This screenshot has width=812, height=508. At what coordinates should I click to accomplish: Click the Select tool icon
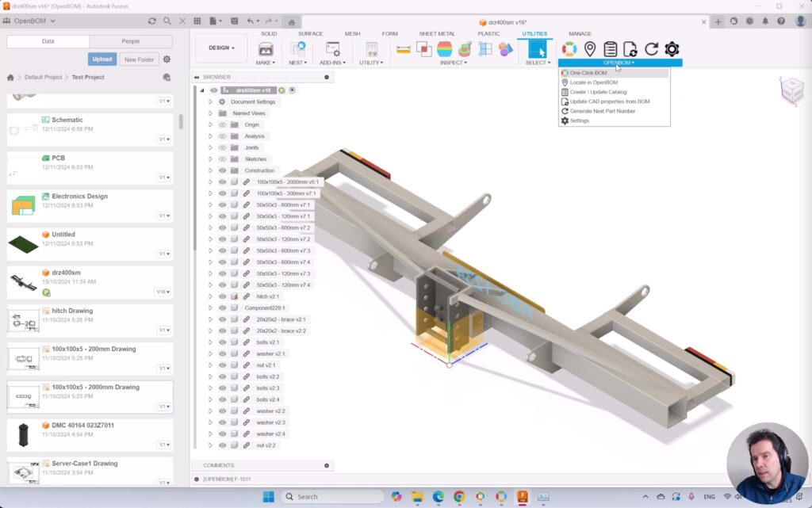tap(537, 49)
